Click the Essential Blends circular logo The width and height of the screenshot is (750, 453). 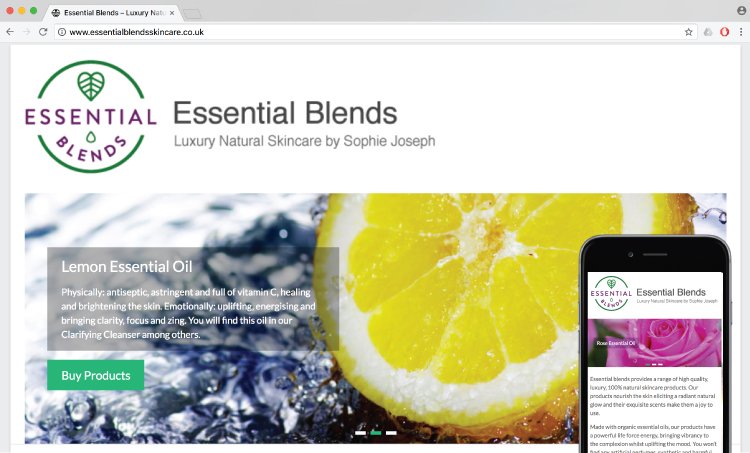pos(91,116)
